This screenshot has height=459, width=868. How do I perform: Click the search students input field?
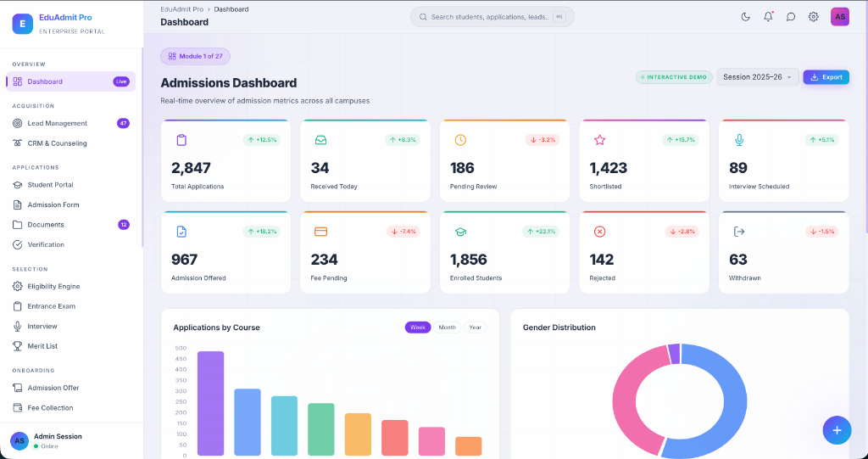coord(492,17)
